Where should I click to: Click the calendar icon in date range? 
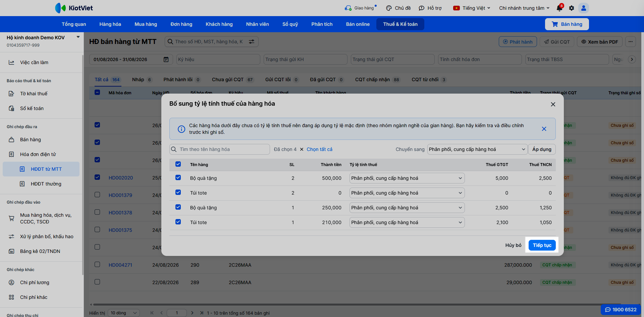click(166, 59)
